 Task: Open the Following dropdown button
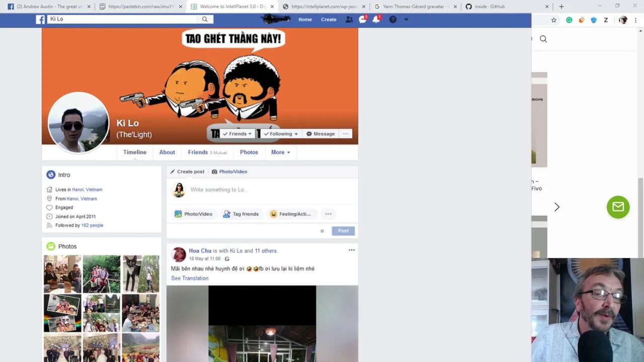pyautogui.click(x=281, y=134)
